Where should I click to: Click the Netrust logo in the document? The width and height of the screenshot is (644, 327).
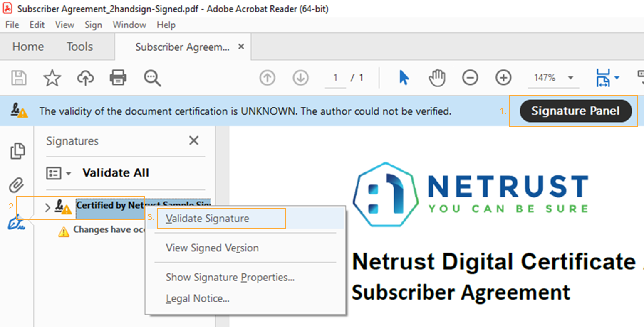tap(470, 194)
